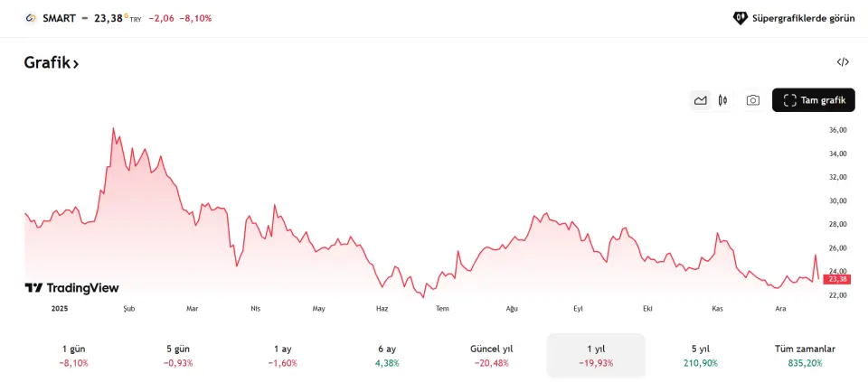Switch to candlestick chart style
The image size is (868, 382).
click(x=722, y=100)
